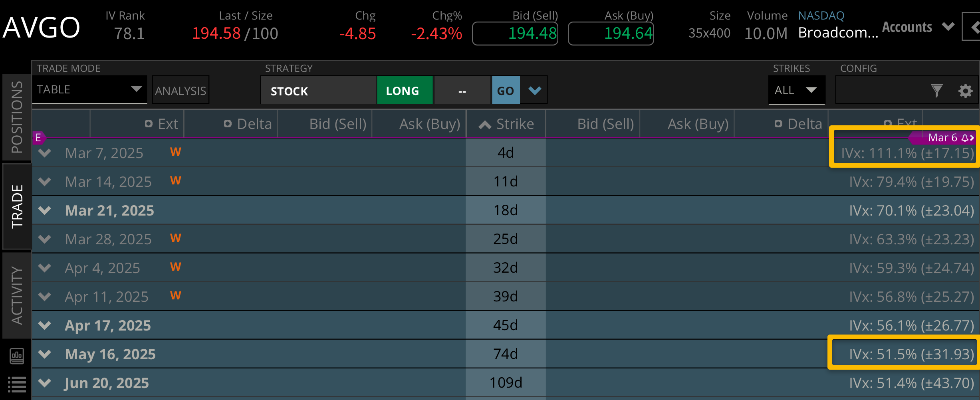Open the STRIKES ALL dropdown
The image size is (980, 400).
click(796, 90)
